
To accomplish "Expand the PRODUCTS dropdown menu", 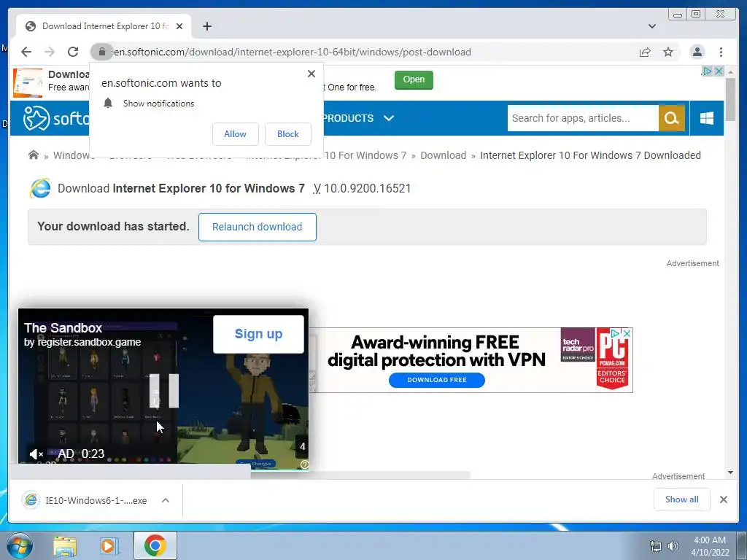I will pyautogui.click(x=358, y=118).
